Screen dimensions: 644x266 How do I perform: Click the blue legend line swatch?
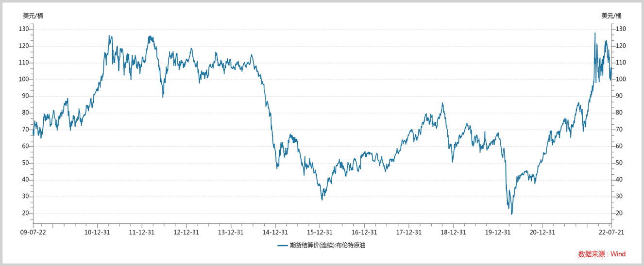tap(283, 246)
